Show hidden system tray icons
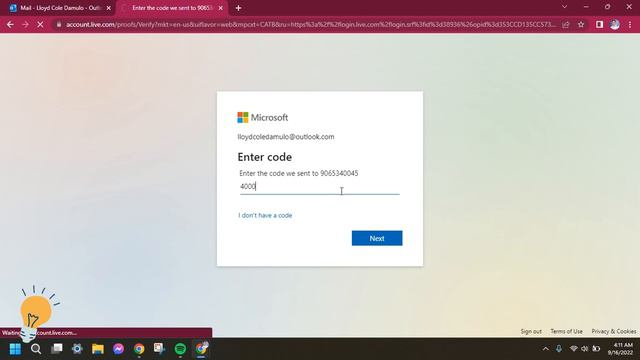640x360 pixels. [546, 349]
